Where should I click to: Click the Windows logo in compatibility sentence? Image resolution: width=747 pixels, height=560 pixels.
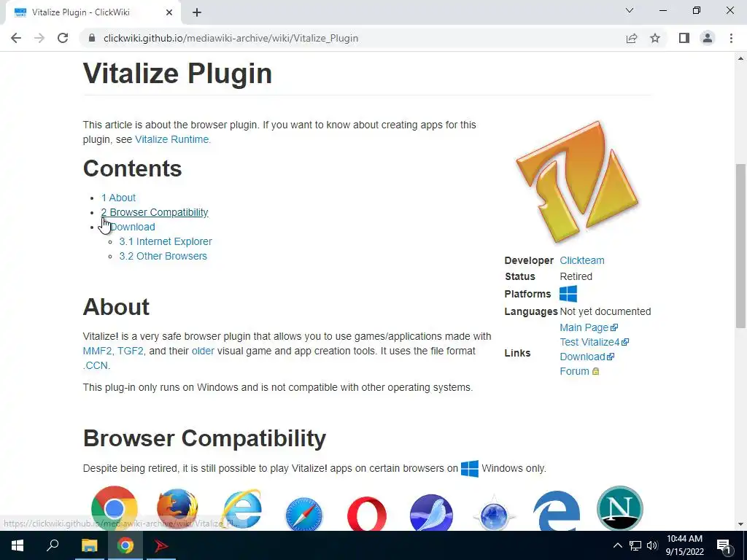[x=470, y=469]
